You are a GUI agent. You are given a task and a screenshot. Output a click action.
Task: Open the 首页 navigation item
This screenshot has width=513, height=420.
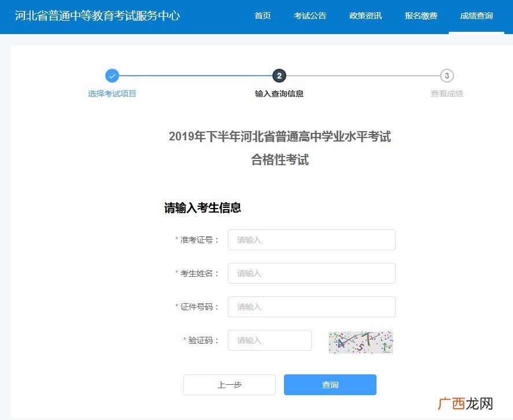click(x=263, y=16)
